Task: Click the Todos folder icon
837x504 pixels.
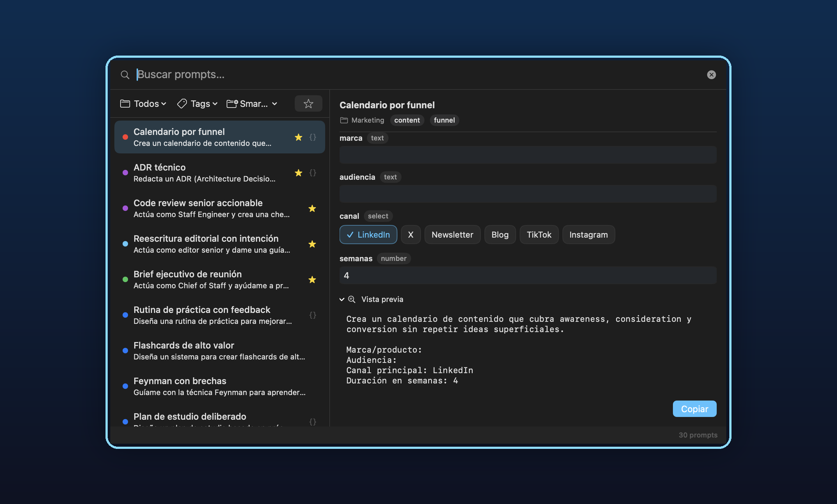Action: tap(125, 104)
